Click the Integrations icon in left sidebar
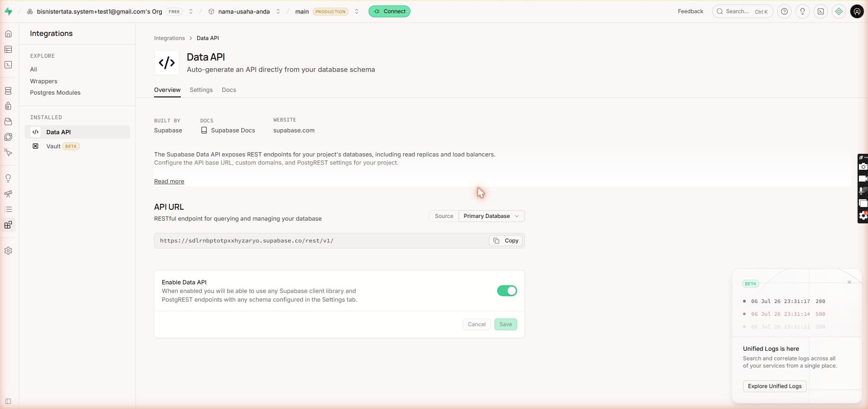Image resolution: width=868 pixels, height=409 pixels. (8, 225)
